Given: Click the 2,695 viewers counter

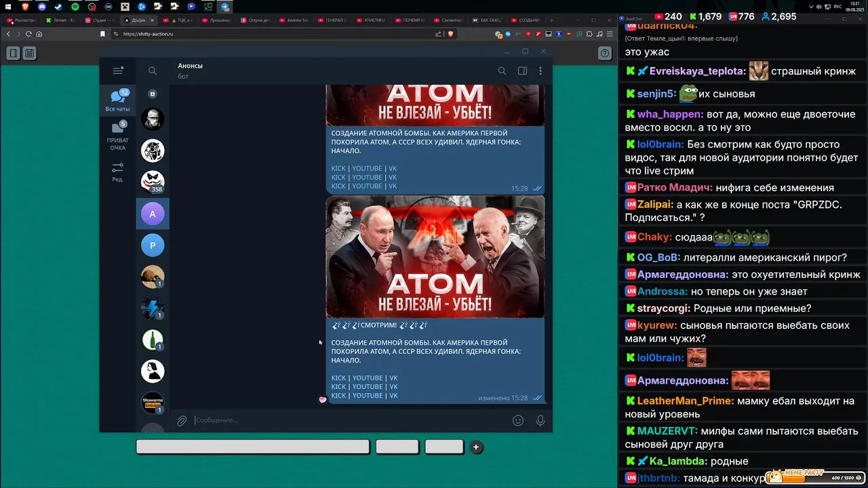Looking at the screenshot, I should [x=779, y=16].
